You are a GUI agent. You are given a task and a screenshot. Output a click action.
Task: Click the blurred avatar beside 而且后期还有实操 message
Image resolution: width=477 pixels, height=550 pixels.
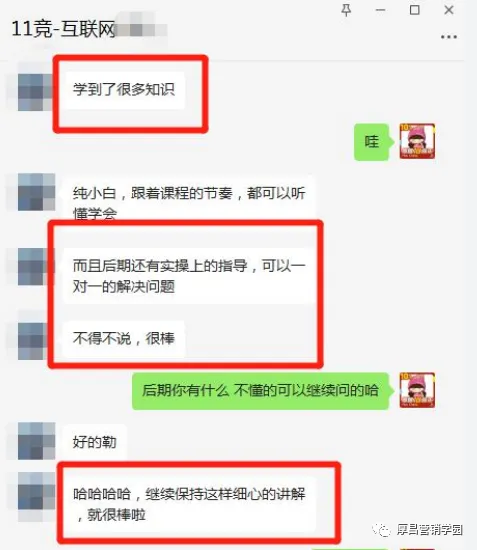coord(36,267)
